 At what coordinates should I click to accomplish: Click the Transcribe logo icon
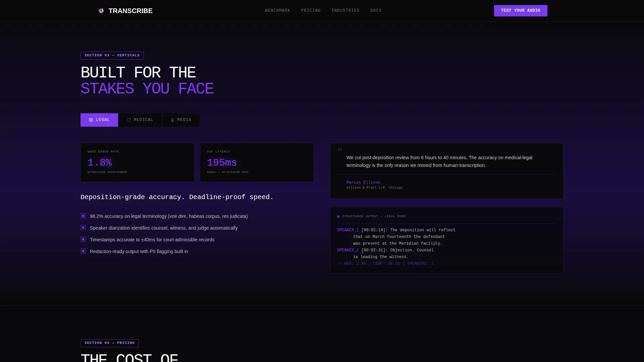pos(101,11)
